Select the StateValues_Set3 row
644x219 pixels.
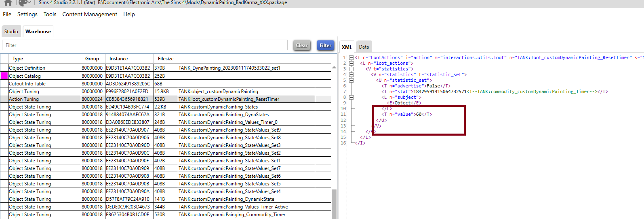click(166, 145)
